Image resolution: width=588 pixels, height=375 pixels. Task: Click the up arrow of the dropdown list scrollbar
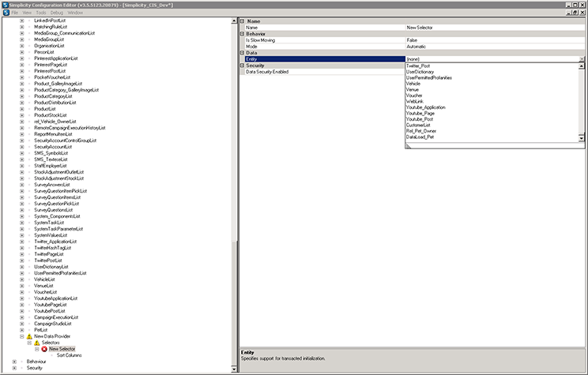tap(581, 66)
